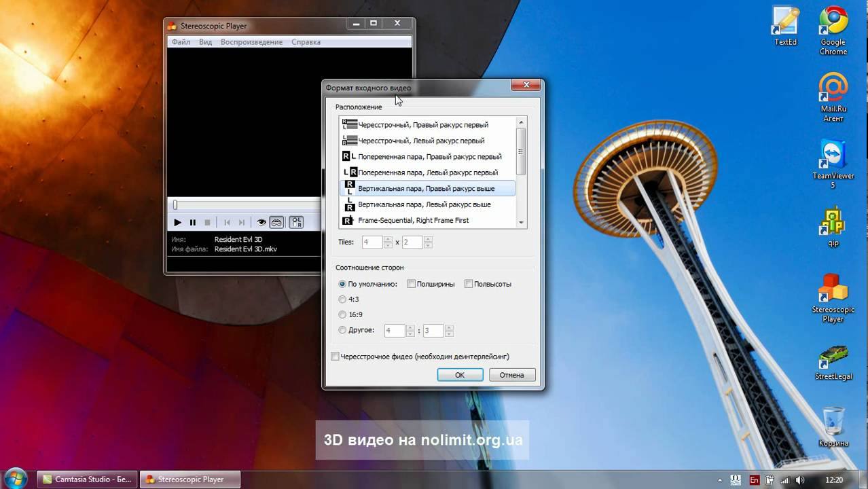Open the qip desktop icon

pyautogui.click(x=833, y=228)
